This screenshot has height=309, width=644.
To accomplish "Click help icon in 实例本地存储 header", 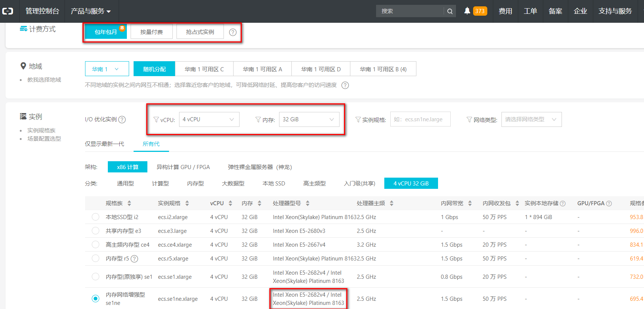I will [563, 203].
